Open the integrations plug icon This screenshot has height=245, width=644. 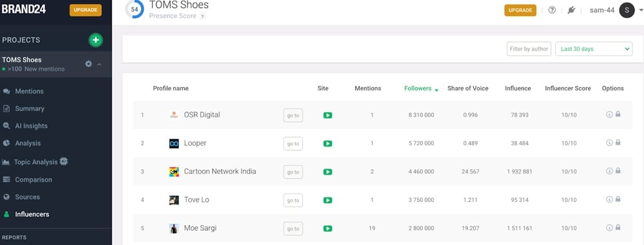(x=571, y=10)
